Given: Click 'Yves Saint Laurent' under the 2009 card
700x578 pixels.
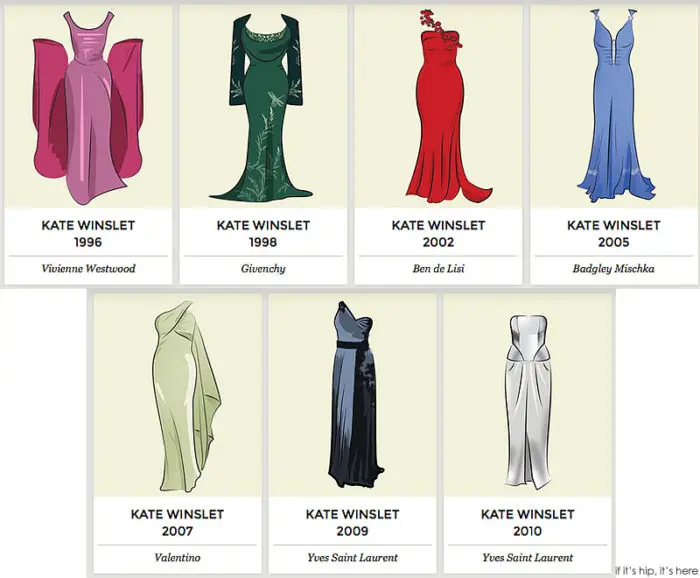Looking at the screenshot, I should coord(353,557).
